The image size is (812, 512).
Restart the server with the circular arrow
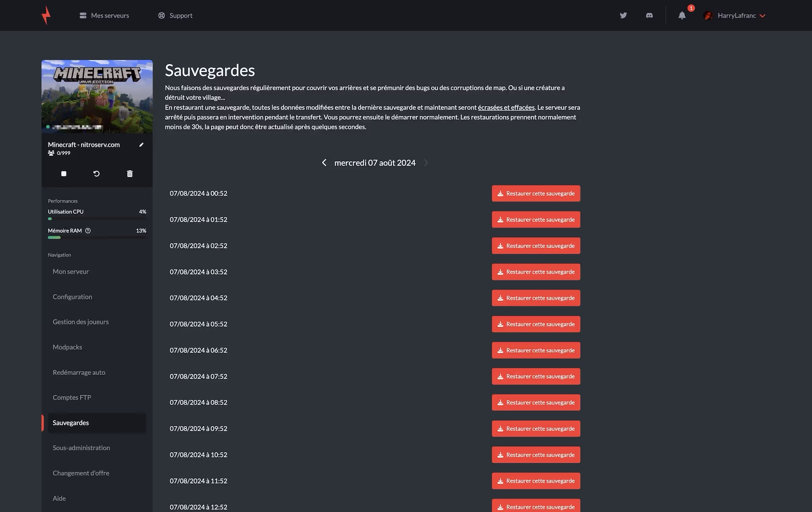coord(96,173)
